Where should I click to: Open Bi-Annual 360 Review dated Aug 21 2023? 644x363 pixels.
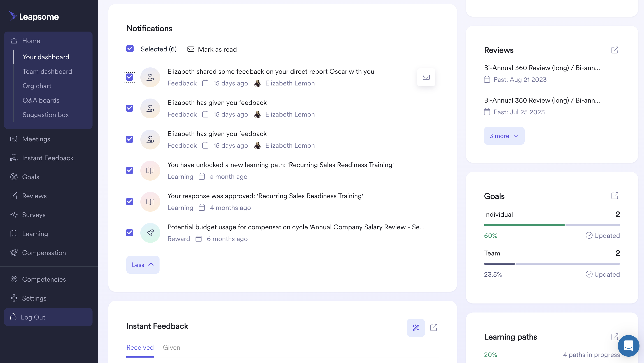(542, 68)
